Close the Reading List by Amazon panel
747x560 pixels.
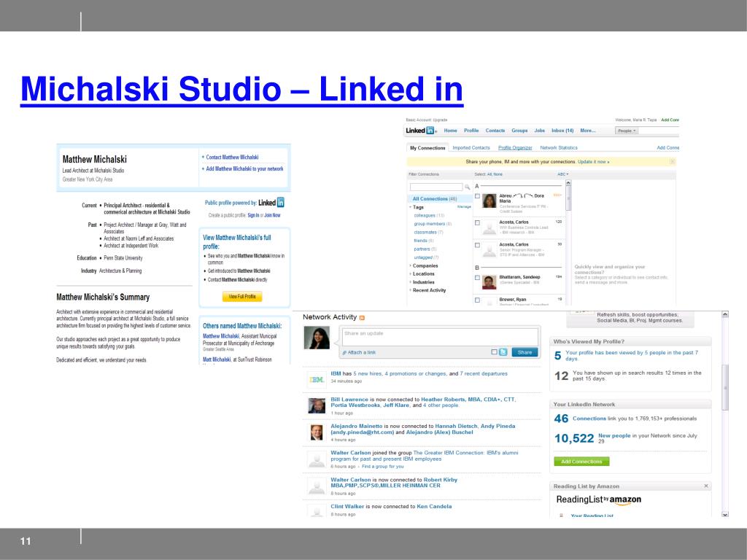tap(706, 486)
